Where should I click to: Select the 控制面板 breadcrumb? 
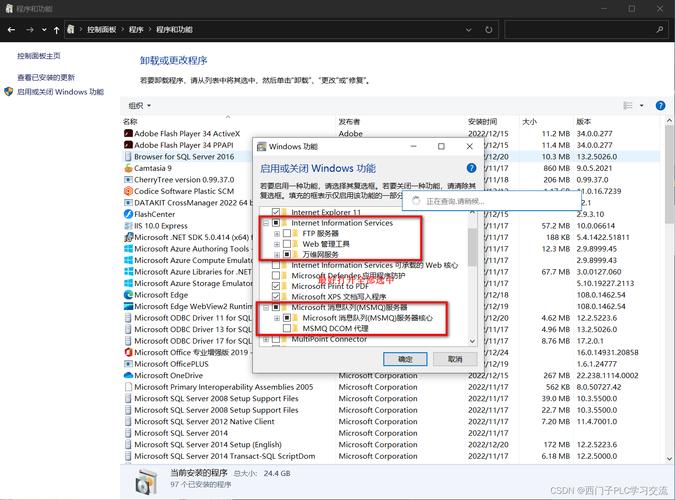102,30
